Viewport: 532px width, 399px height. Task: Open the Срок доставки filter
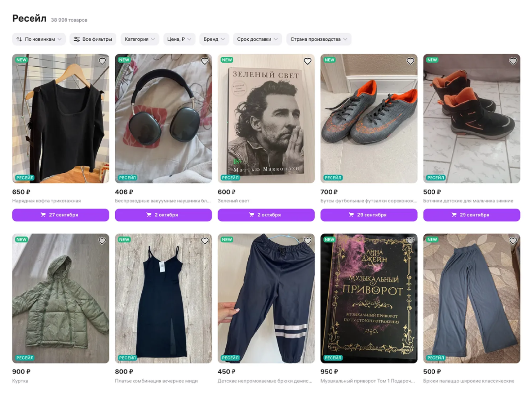click(x=258, y=39)
